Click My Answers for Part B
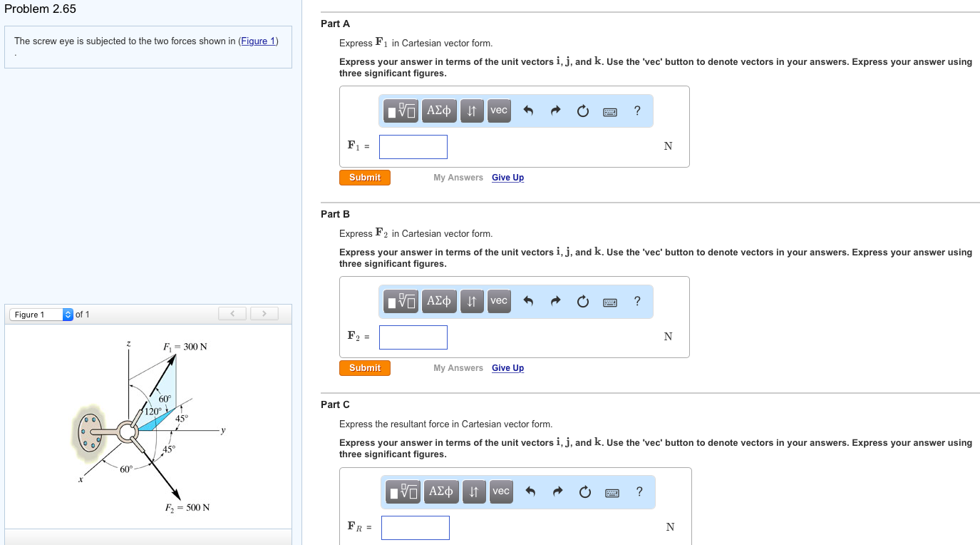This screenshot has height=545, width=980. pos(458,367)
